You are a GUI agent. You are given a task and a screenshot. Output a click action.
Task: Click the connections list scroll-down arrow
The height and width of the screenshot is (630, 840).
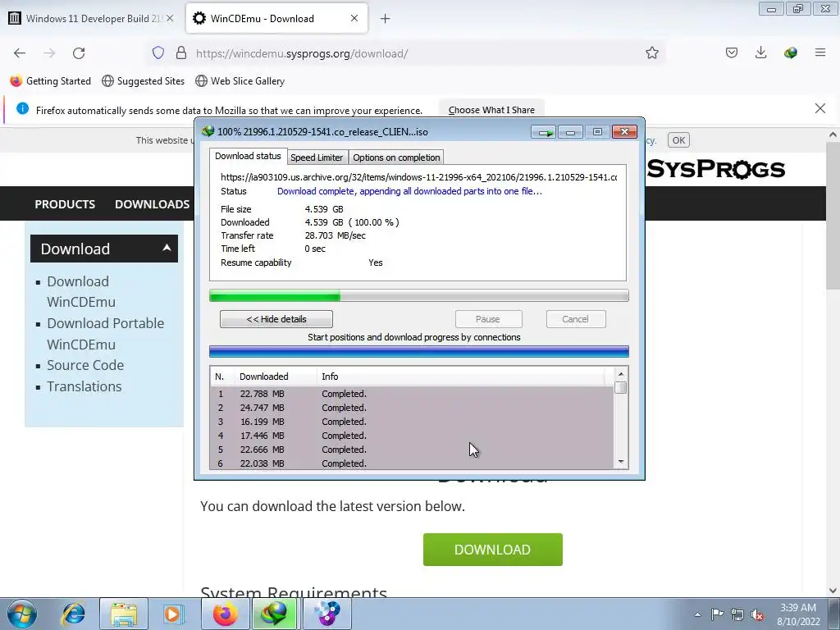[x=620, y=462]
